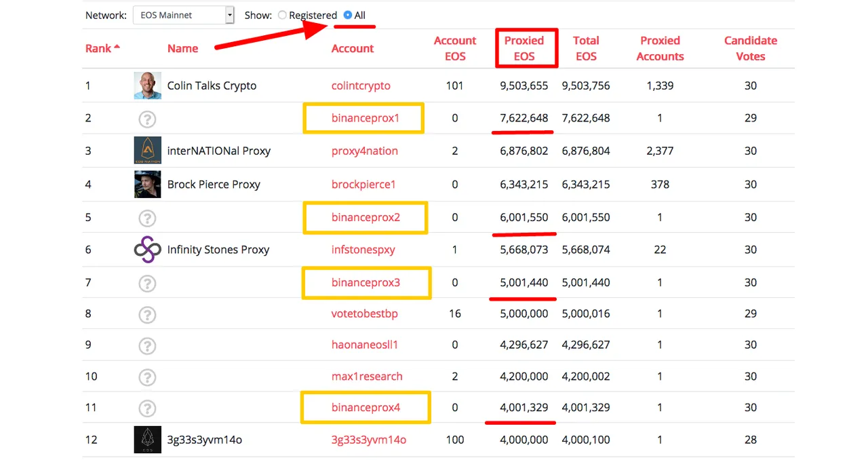Click the name interNATIONal Proxy
This screenshot has width=868, height=460.
(219, 151)
